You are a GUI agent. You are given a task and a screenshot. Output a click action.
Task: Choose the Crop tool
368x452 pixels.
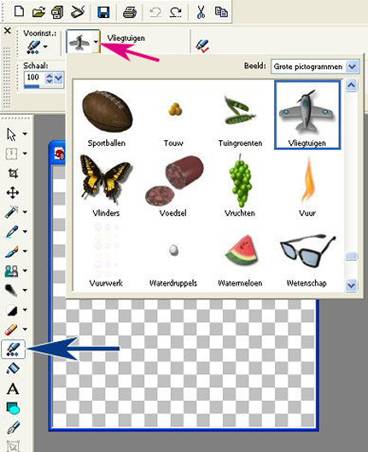coord(13,173)
